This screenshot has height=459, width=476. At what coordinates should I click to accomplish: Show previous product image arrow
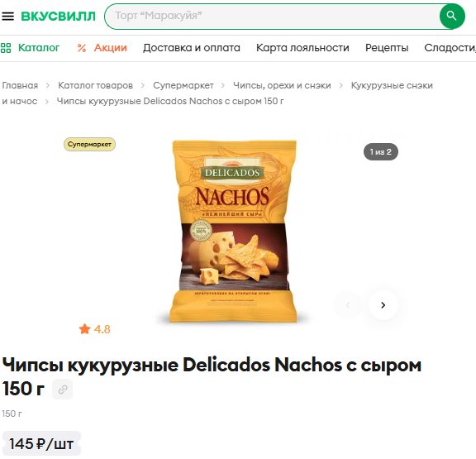pyautogui.click(x=348, y=305)
